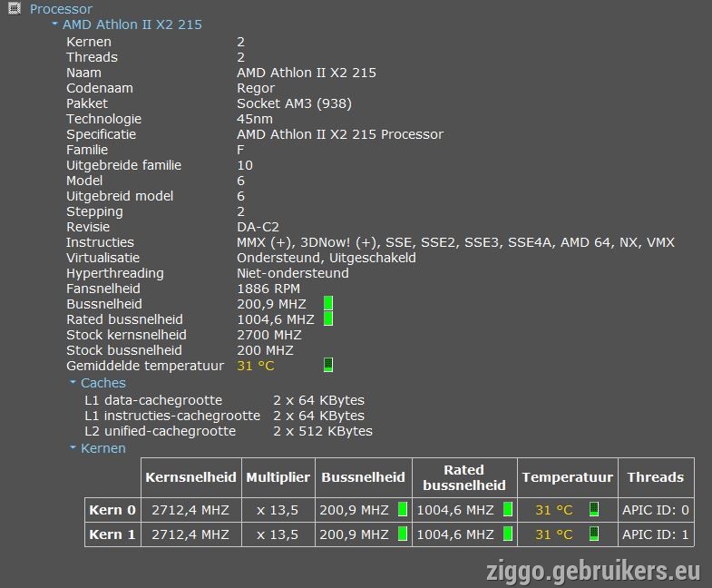Click the Instructies value starting with MMX
The image size is (712, 588).
coord(455,242)
